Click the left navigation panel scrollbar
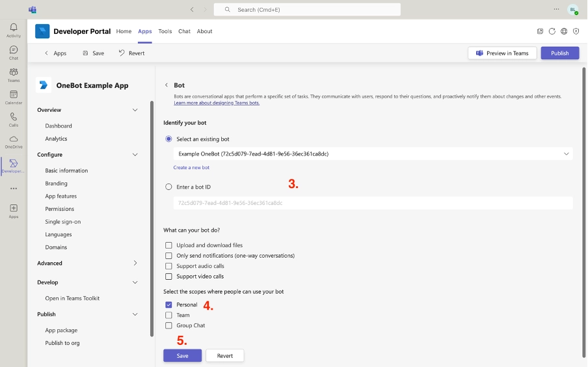The width and height of the screenshot is (588, 367). 152,219
